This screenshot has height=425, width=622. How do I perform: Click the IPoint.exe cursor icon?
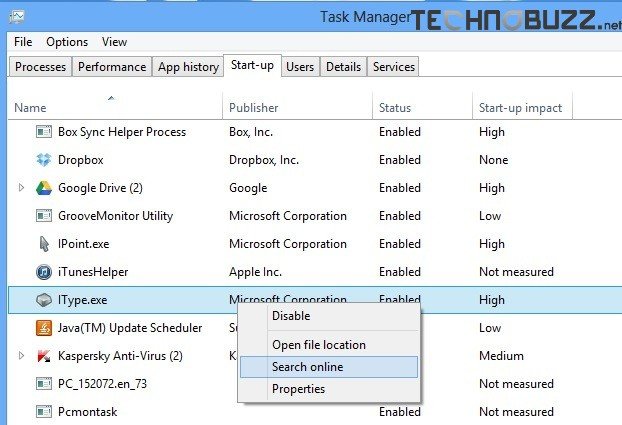point(44,244)
